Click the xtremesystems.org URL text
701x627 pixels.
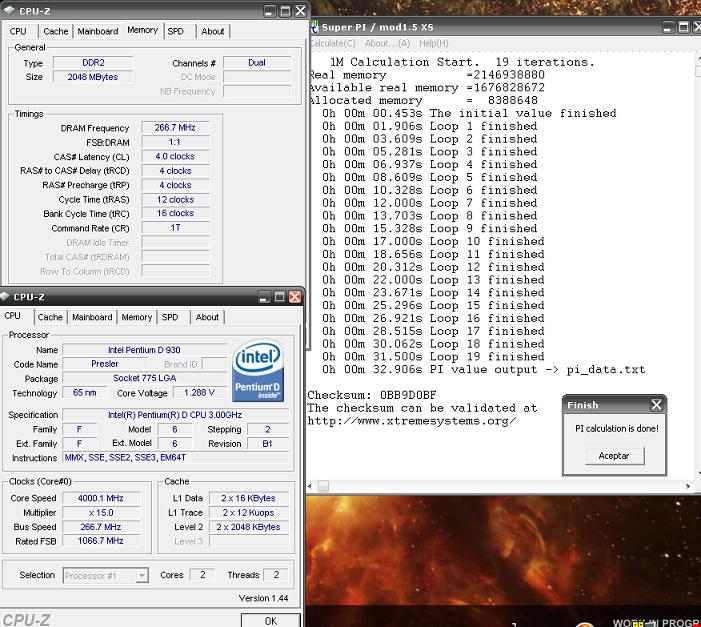point(412,421)
